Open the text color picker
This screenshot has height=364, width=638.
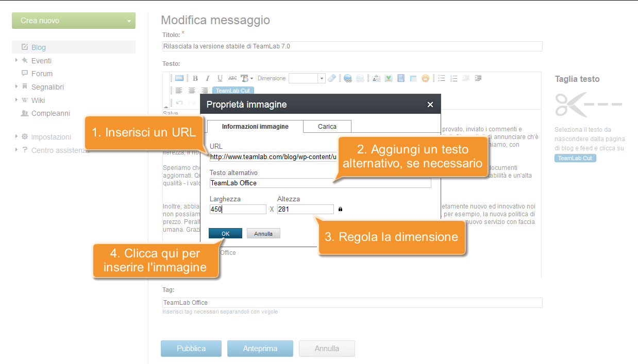point(247,78)
